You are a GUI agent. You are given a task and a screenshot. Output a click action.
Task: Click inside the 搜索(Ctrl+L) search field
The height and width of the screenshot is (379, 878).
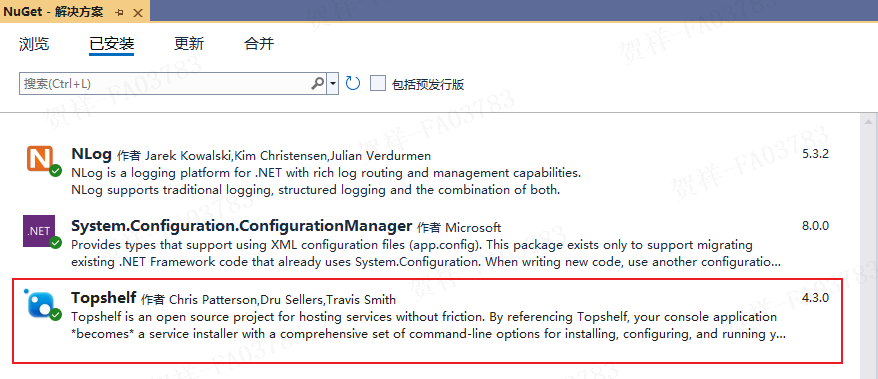[x=166, y=84]
